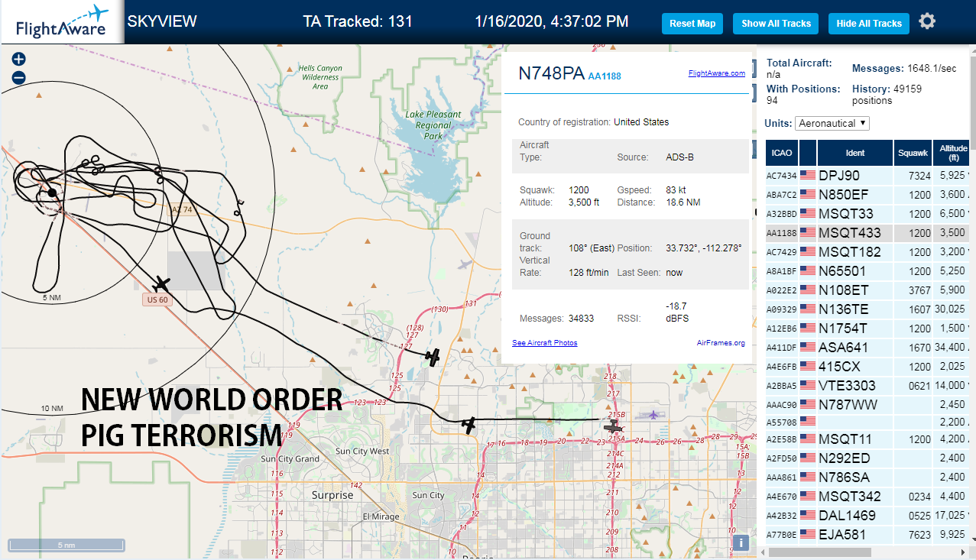Select the black aircraft near US 60

pyautogui.click(x=161, y=284)
